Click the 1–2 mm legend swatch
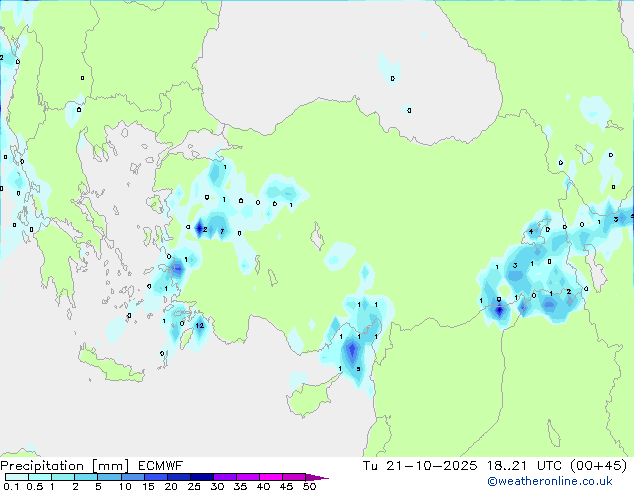Image resolution: width=634 pixels, height=490 pixels. coord(63,477)
